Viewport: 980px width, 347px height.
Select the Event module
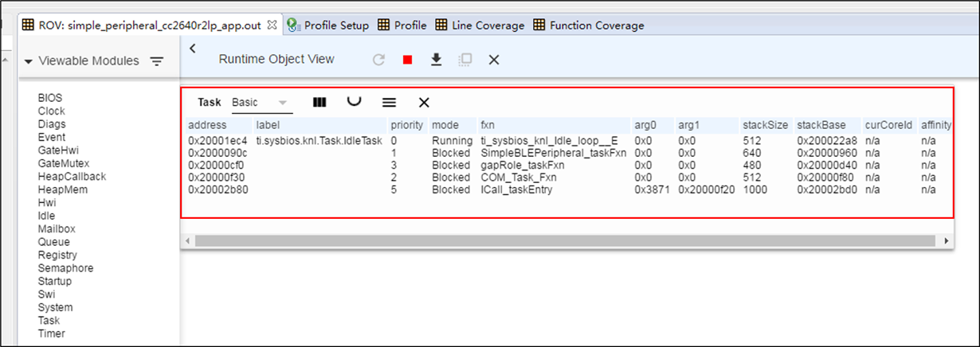pyautogui.click(x=52, y=137)
